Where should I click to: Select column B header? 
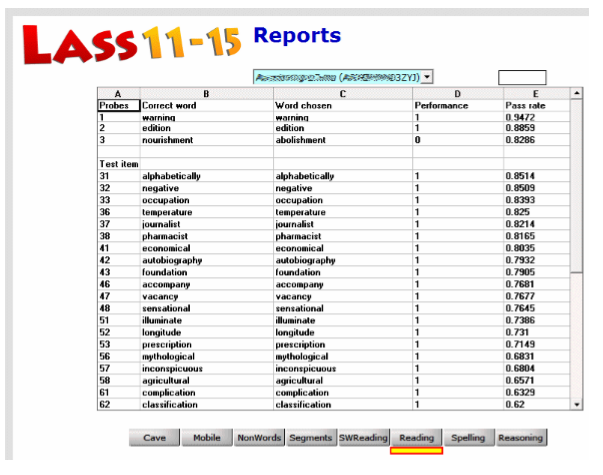tap(207, 93)
